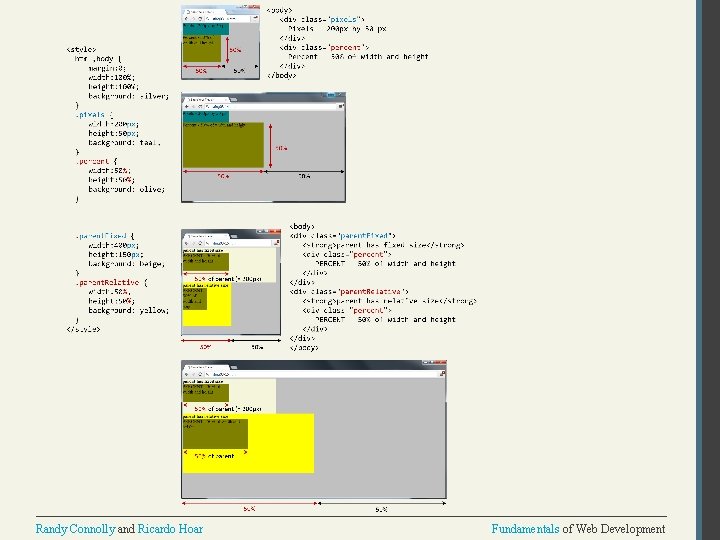The height and width of the screenshot is (540, 720).
Task: Click the '.parentRelative {' selector line
Action: [x=111, y=282]
